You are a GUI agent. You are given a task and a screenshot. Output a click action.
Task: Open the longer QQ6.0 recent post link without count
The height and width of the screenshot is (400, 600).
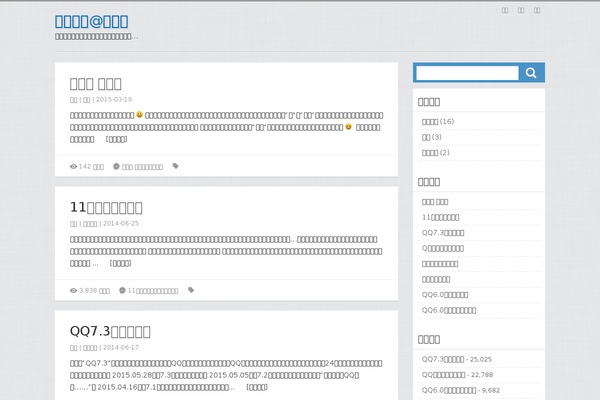[449, 310]
